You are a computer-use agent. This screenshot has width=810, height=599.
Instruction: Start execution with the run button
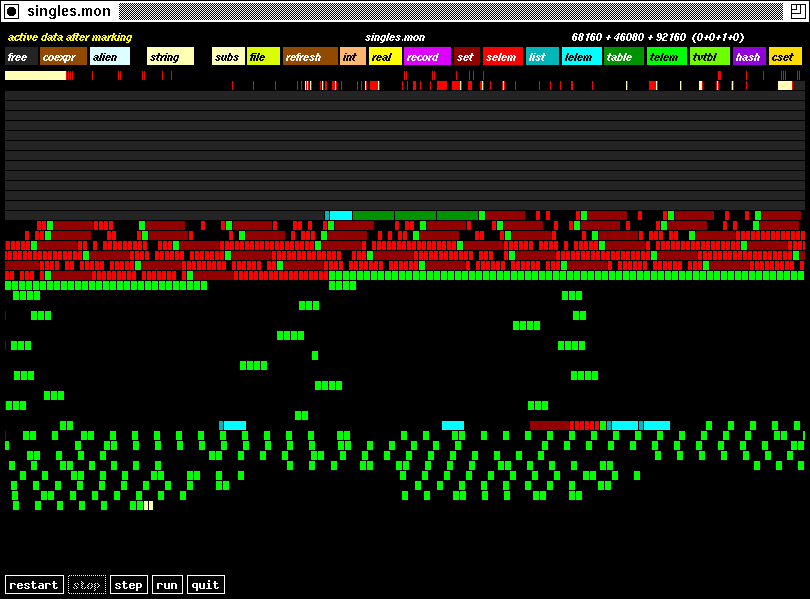167,585
